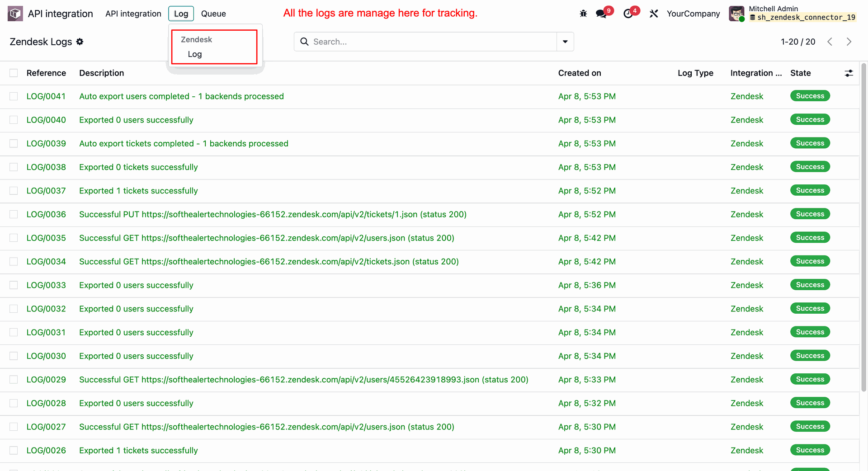Sort by the Reference column header
The height and width of the screenshot is (471, 868).
click(x=46, y=73)
